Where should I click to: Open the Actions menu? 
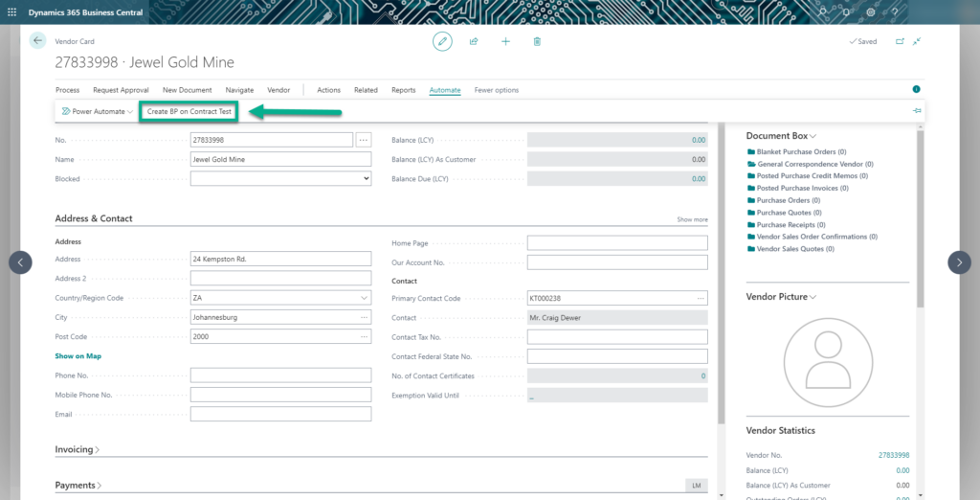tap(329, 90)
